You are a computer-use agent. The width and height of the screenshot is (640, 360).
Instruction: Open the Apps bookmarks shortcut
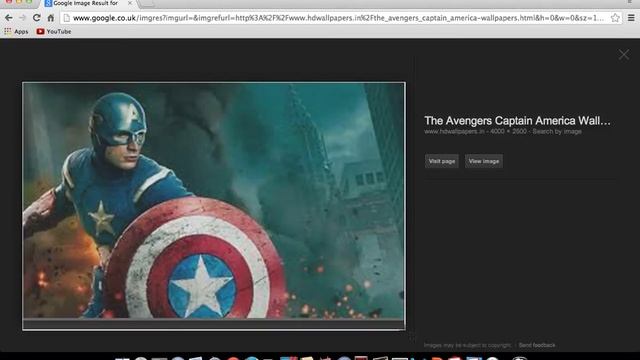(x=16, y=31)
